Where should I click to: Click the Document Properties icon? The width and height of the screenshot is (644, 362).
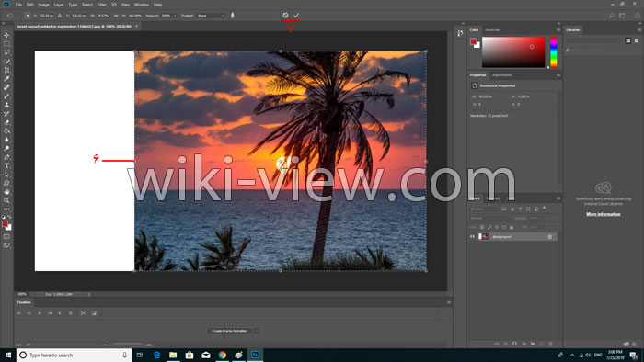(x=475, y=85)
